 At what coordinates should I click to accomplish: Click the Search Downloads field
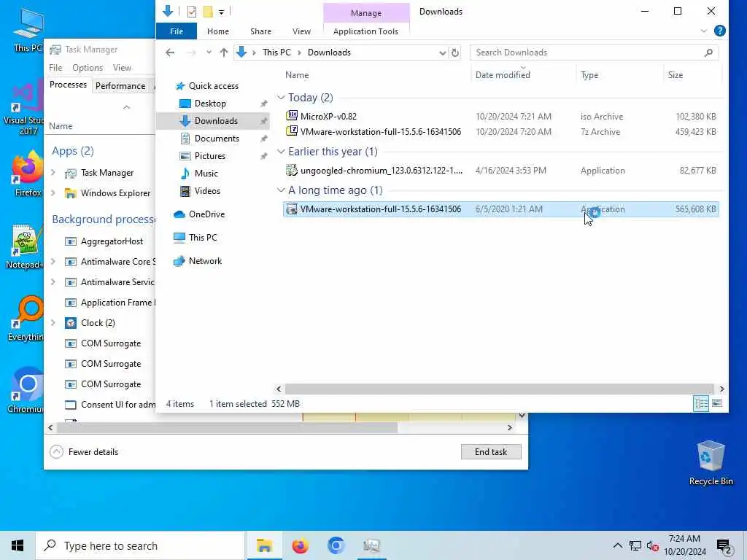point(594,52)
